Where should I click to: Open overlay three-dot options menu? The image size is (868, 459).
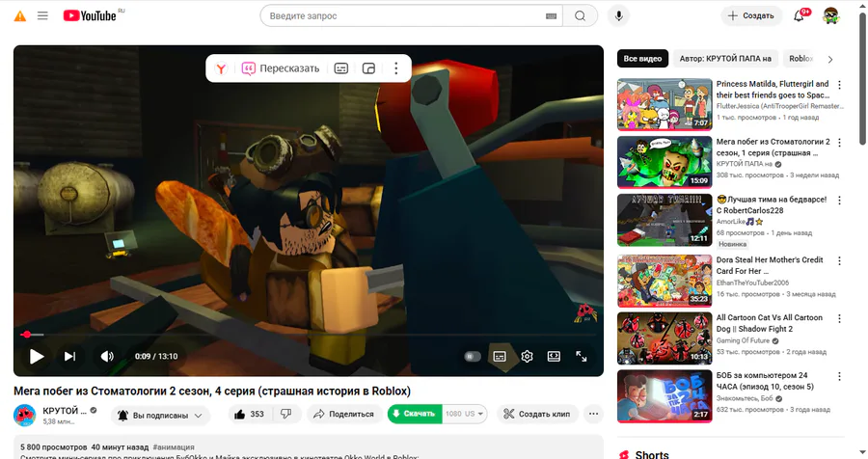[x=395, y=68]
